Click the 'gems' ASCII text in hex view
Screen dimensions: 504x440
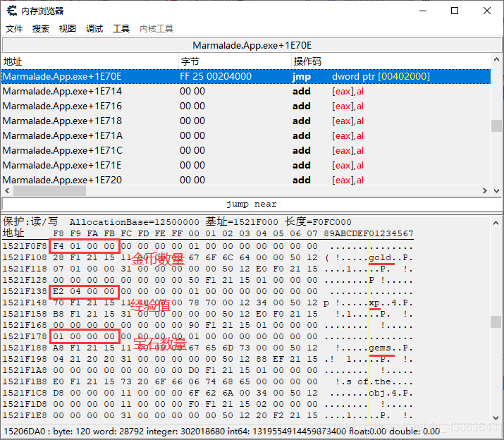click(380, 348)
